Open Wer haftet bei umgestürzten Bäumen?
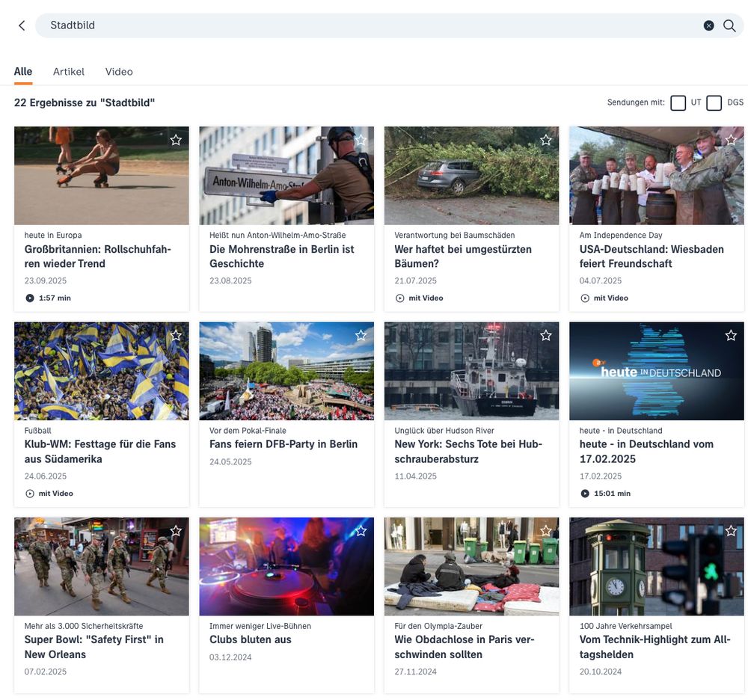The image size is (748, 700). [463, 257]
